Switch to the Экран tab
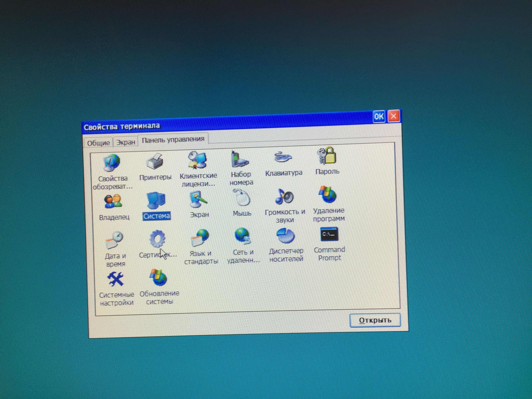This screenshot has width=532, height=399. click(126, 142)
